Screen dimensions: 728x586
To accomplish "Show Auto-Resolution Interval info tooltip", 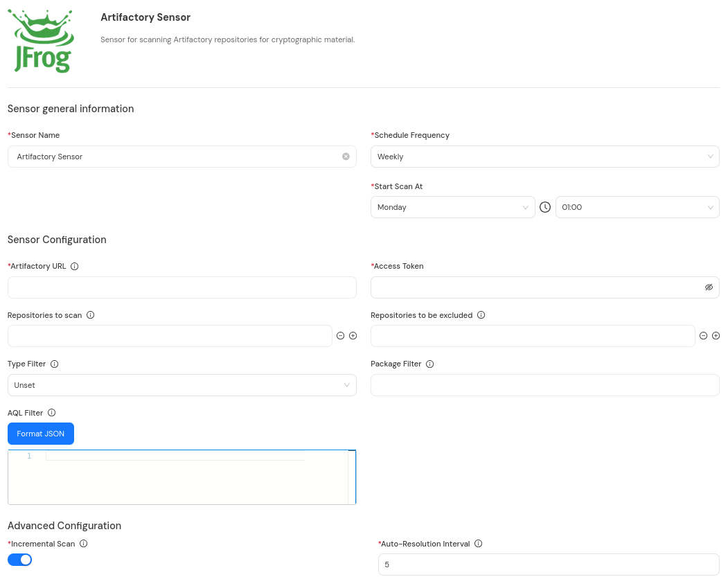I will 478,543.
